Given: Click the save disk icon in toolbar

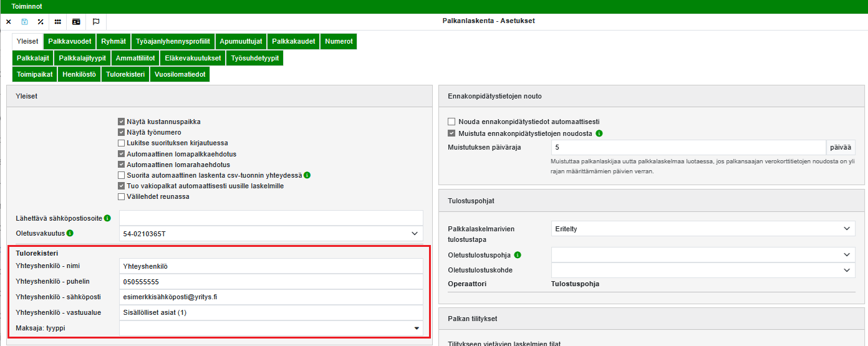Looking at the screenshot, I should point(25,21).
